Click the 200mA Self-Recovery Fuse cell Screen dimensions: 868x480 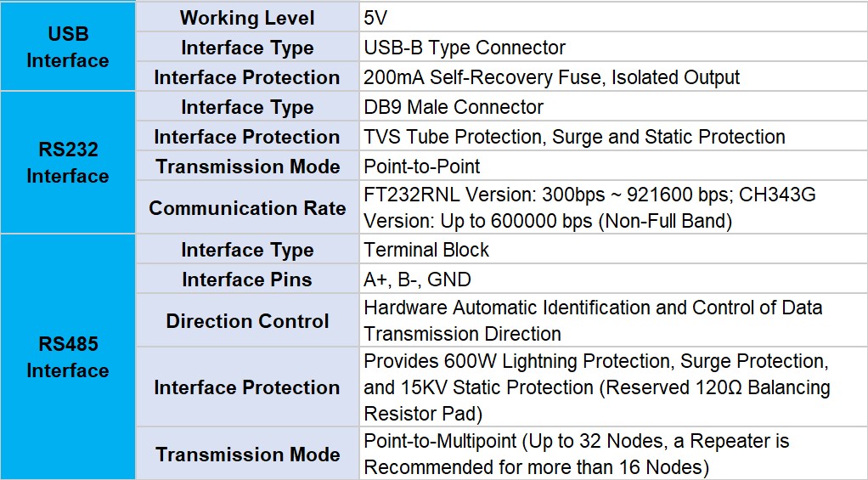pos(612,77)
